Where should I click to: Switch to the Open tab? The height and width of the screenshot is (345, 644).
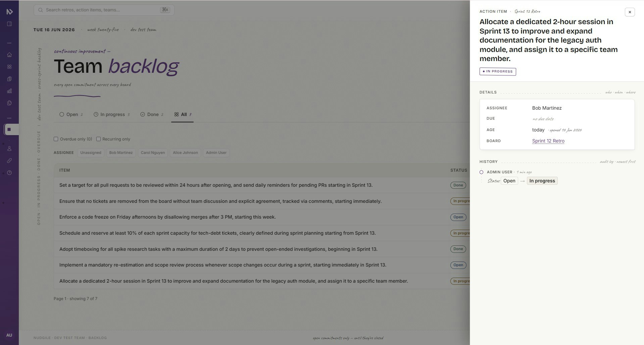[71, 114]
